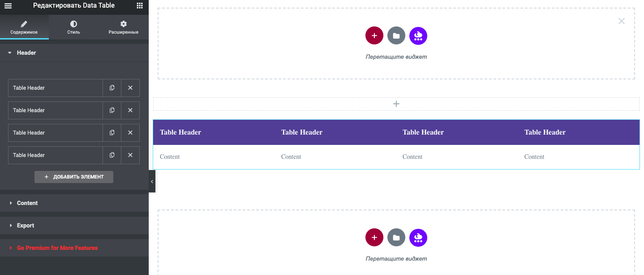Image resolution: width=644 pixels, height=275 pixels.
Task: Click the Добавить элемент button
Action: coord(74,177)
